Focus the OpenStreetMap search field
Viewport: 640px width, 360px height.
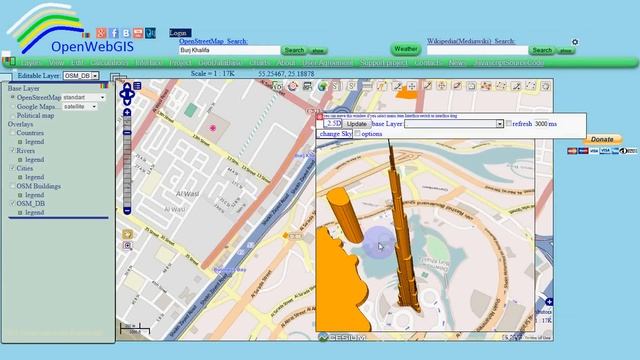point(229,50)
